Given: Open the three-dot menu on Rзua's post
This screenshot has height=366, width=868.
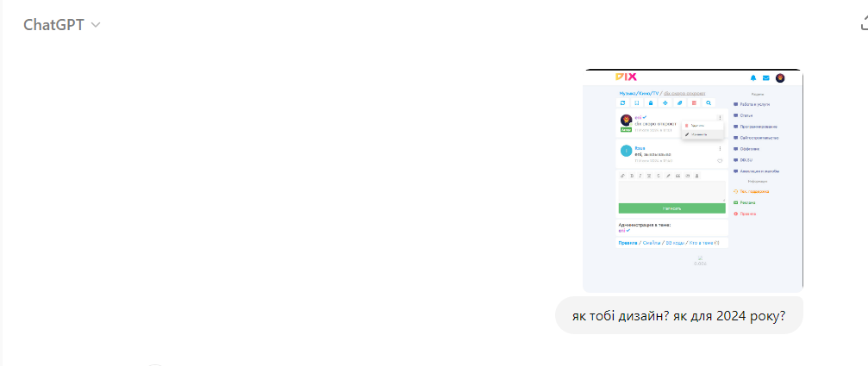Looking at the screenshot, I should [720, 149].
